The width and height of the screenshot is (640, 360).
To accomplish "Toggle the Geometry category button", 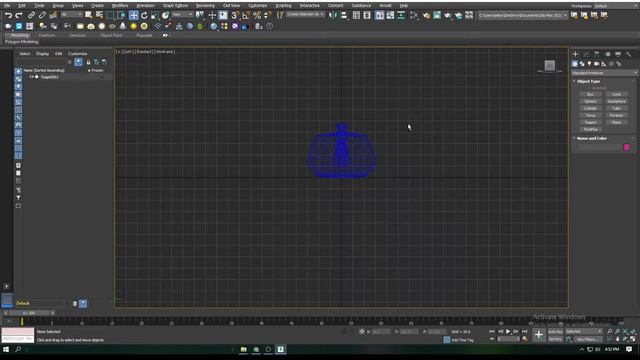I will click(x=575, y=64).
